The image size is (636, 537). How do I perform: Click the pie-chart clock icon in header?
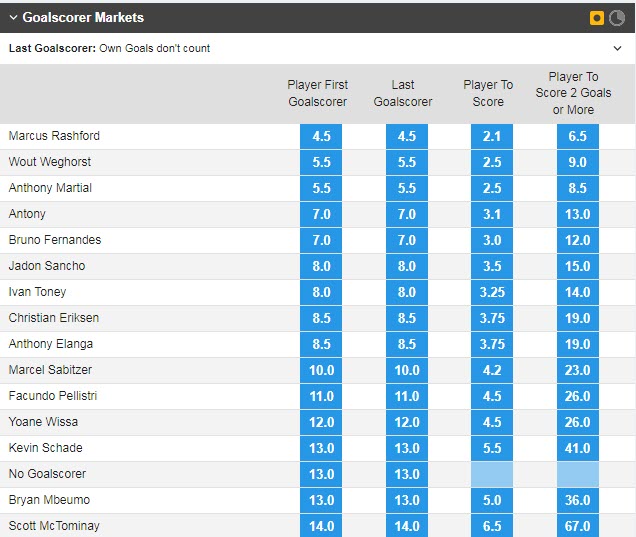pos(617,18)
